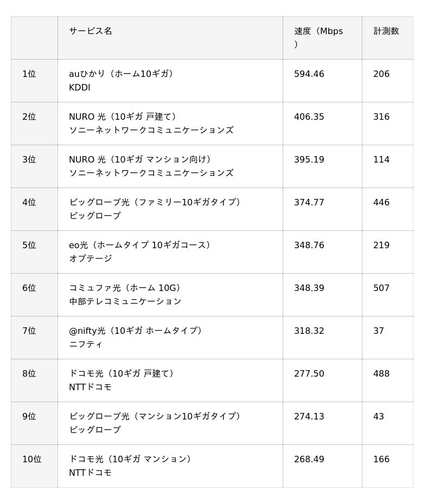
Task: Click the 計測数 column header
Action: pos(386,31)
